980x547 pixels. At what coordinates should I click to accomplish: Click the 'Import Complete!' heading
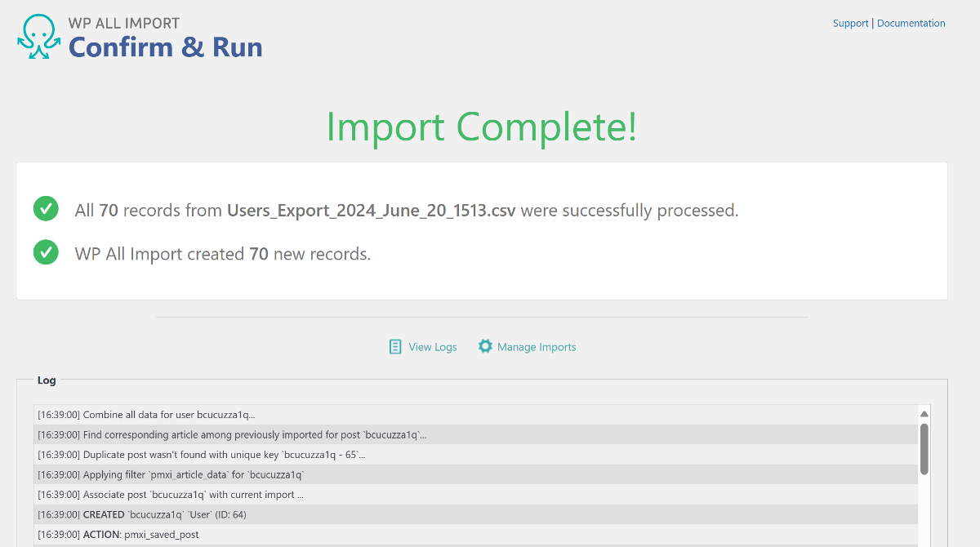pos(481,127)
